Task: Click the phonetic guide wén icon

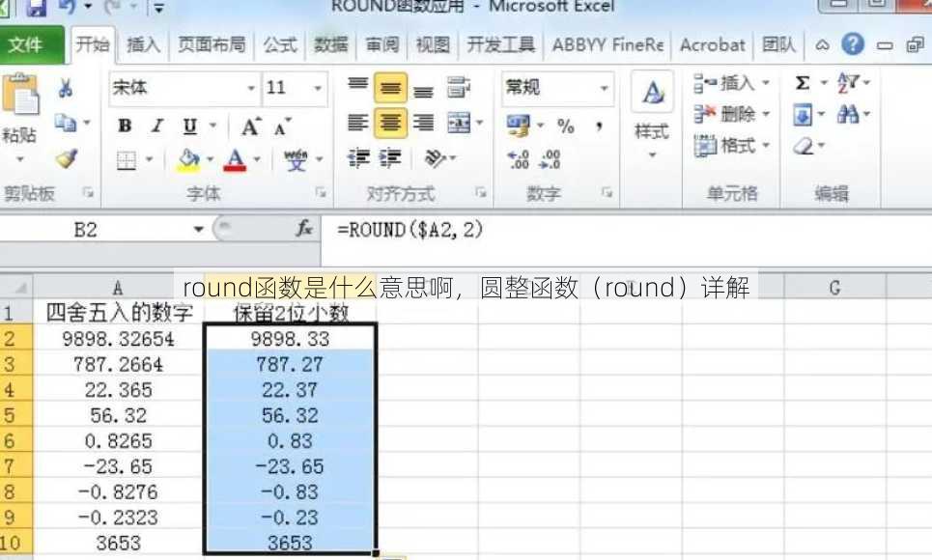Action: tap(296, 159)
